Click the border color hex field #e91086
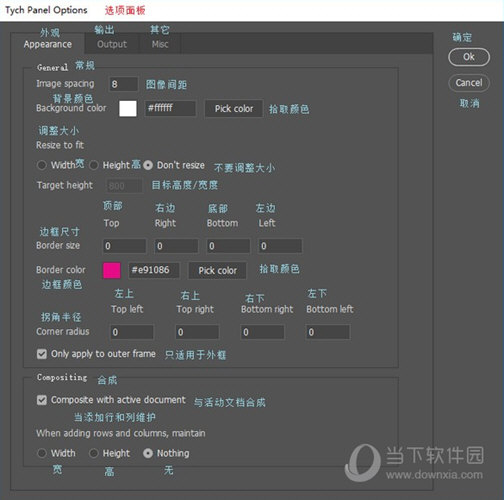The height and width of the screenshot is (500, 504). 154,270
